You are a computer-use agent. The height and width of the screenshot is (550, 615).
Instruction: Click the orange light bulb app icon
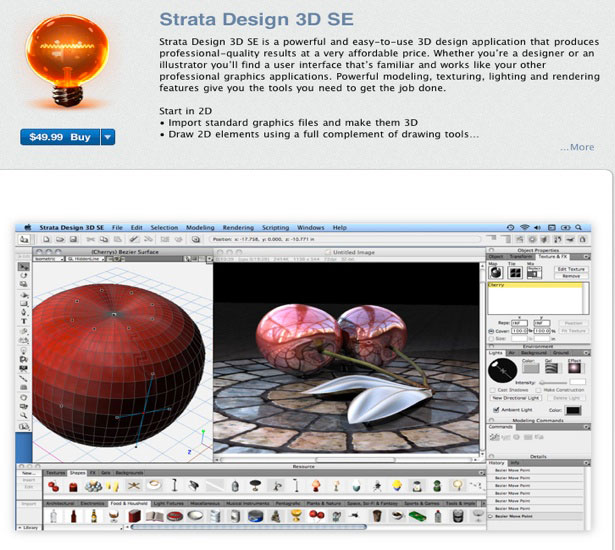pyautogui.click(x=67, y=61)
